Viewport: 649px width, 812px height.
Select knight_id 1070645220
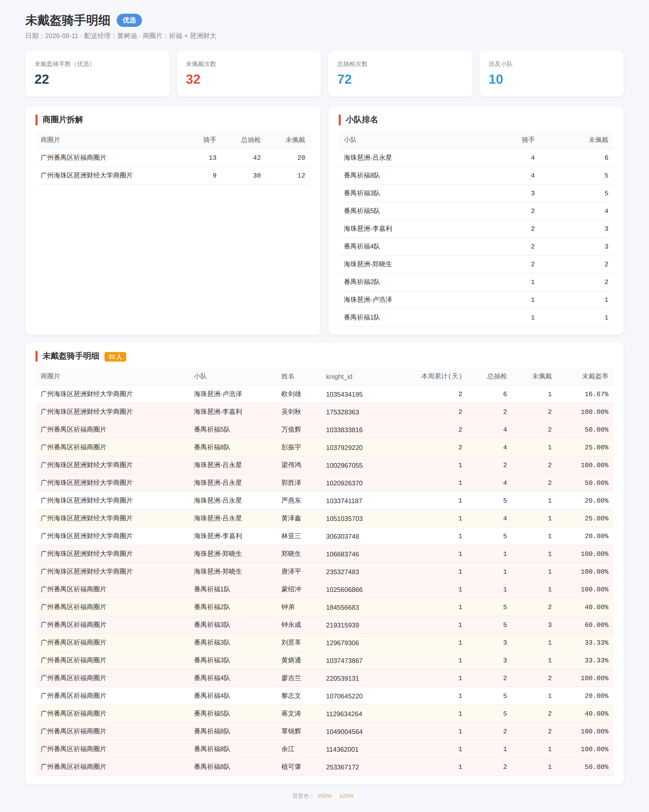tap(344, 696)
